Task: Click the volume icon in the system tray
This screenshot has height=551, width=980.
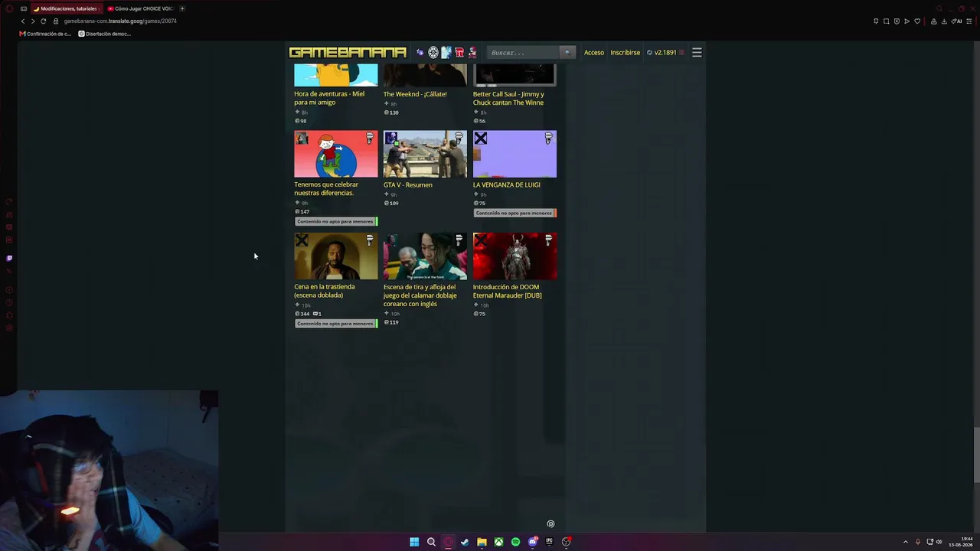Action: 939,542
